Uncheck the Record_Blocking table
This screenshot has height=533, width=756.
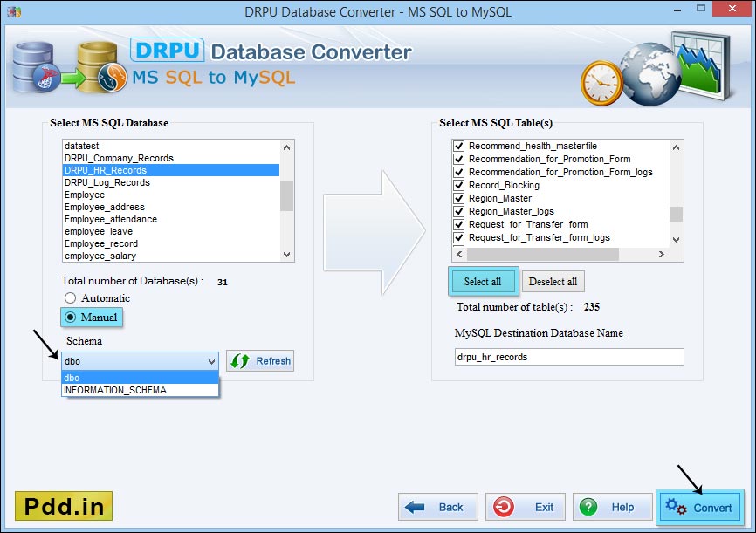(458, 185)
